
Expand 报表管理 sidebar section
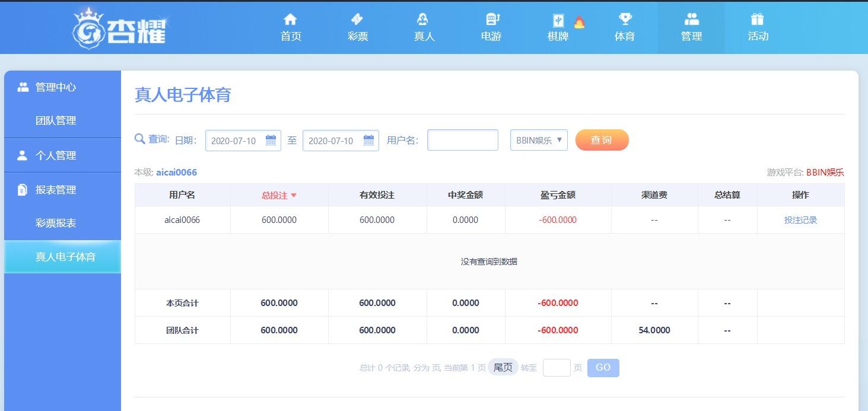point(56,190)
